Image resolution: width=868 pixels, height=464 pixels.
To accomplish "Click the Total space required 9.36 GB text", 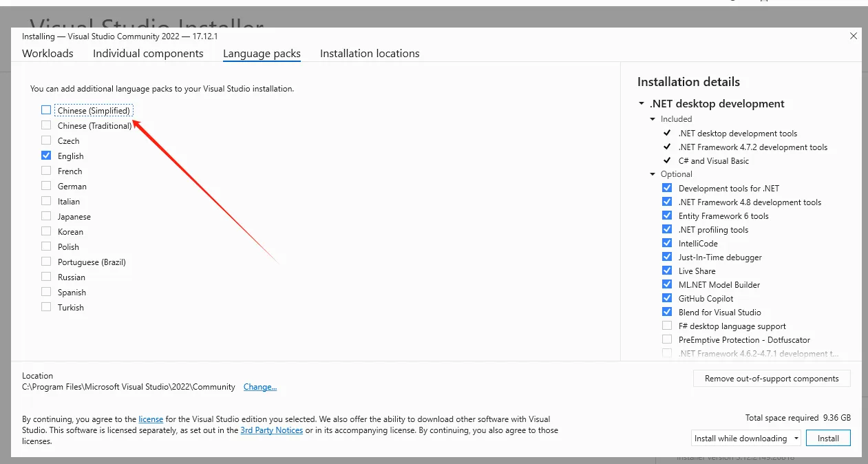I will point(798,418).
